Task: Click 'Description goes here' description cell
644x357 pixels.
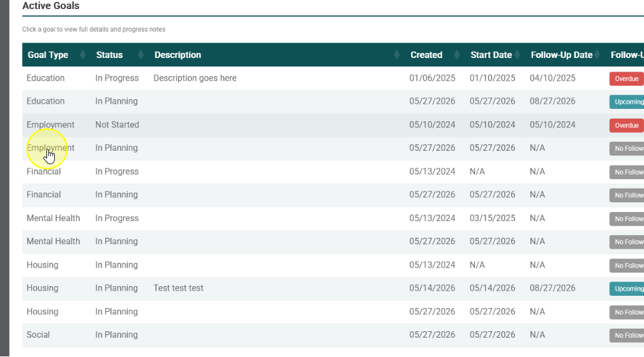Action: tap(195, 78)
